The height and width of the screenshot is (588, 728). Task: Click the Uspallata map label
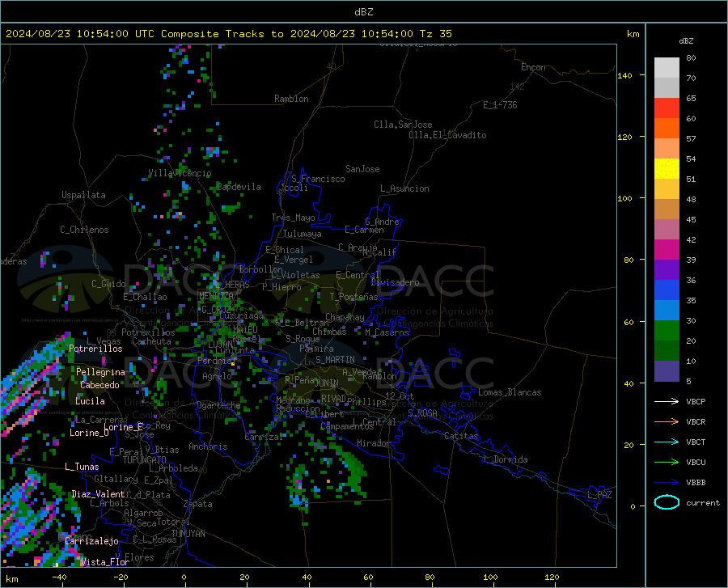click(x=83, y=195)
